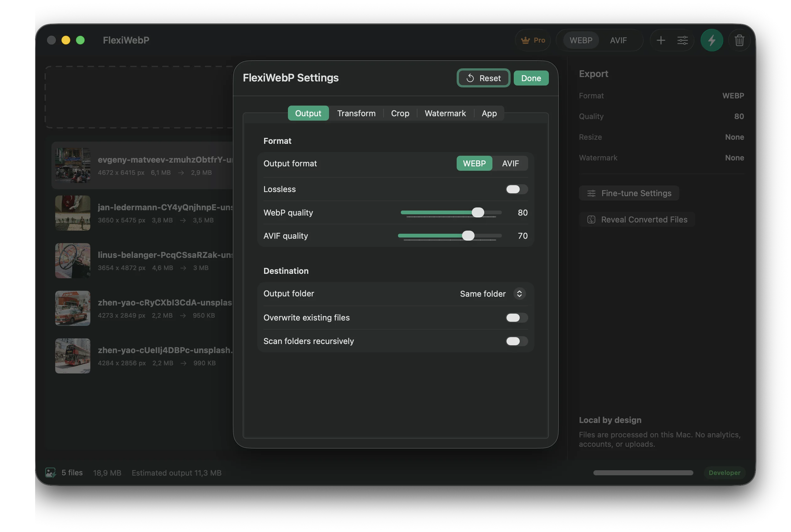Viewport: 791px width, 532px height.
Task: Switch to the Watermark tab
Action: [445, 113]
